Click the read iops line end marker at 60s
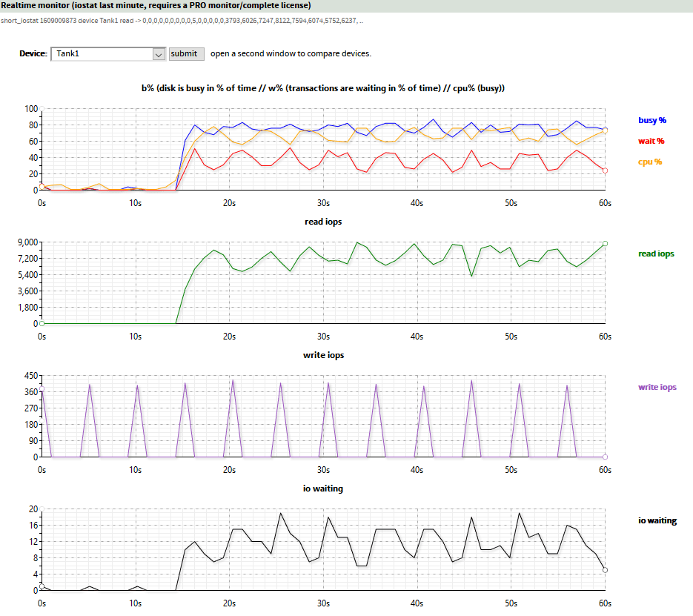This screenshot has height=616, width=693. point(605,243)
